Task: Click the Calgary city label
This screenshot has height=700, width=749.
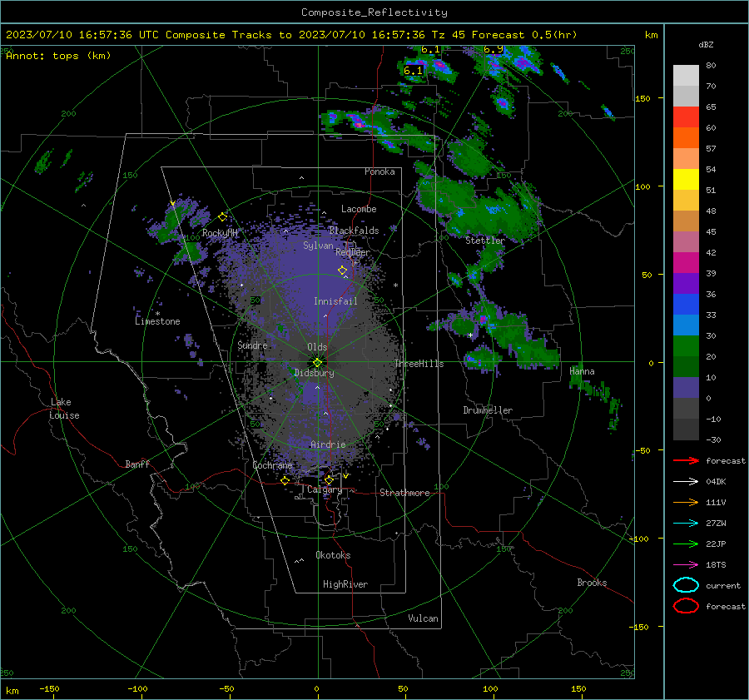Action: click(x=325, y=489)
